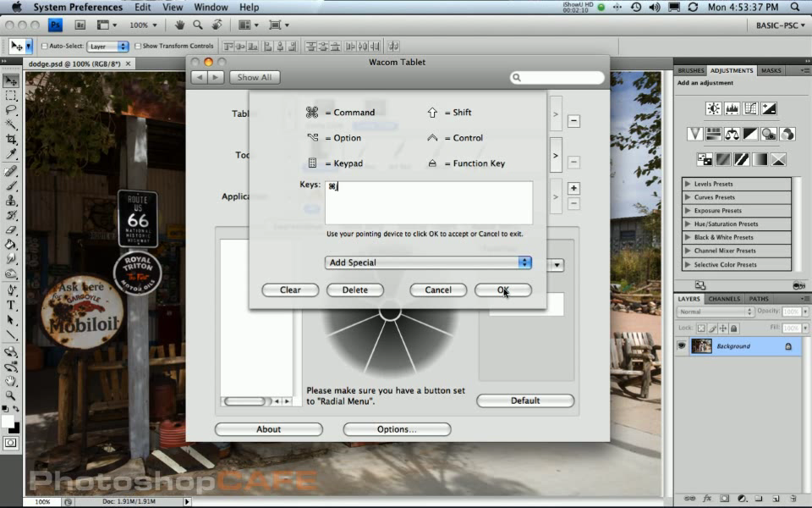The image size is (812, 508).
Task: Open the Add Special dropdown
Action: click(428, 262)
